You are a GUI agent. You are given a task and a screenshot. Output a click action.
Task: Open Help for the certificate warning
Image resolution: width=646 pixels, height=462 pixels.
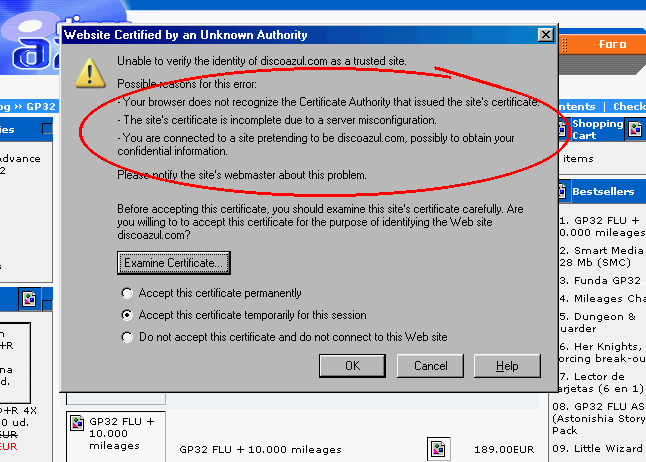[508, 366]
